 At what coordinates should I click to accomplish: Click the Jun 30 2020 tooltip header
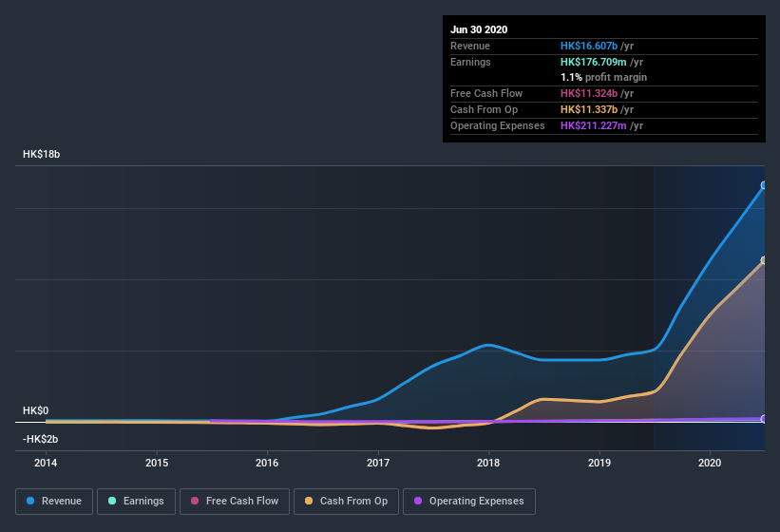point(479,29)
